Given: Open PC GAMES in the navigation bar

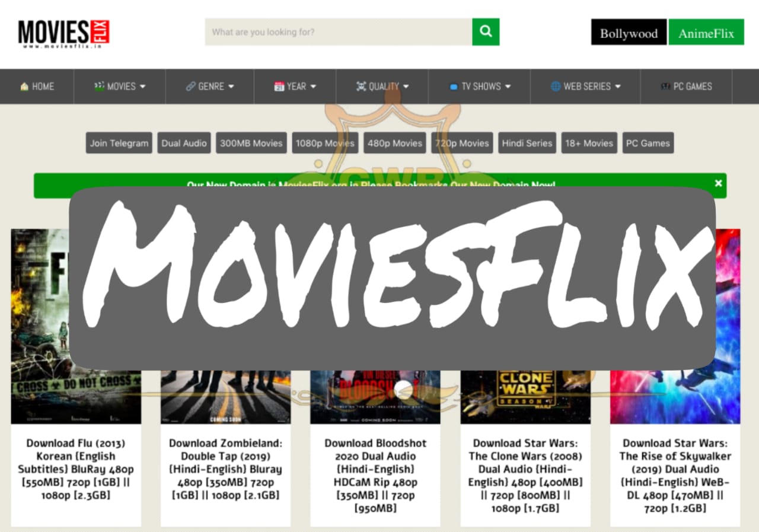Looking at the screenshot, I should click(687, 87).
